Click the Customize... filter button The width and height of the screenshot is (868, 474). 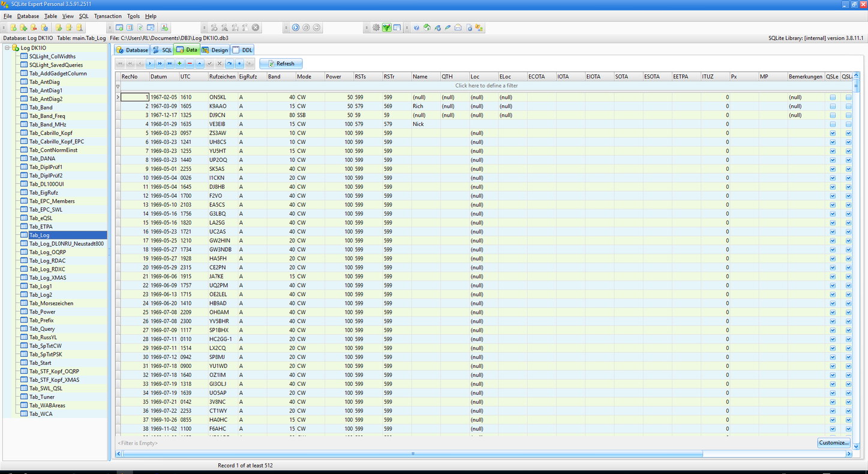pyautogui.click(x=833, y=443)
